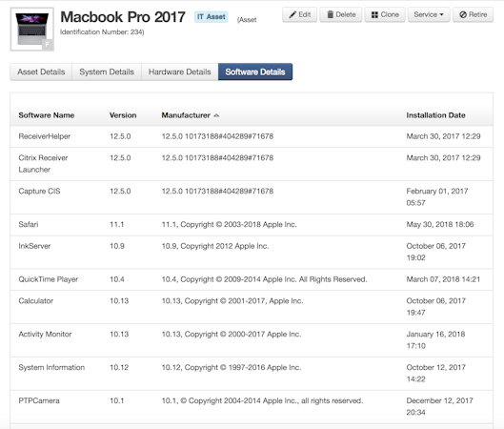Clone the Macbook Pro asset
This screenshot has width=504, height=429.
385,15
